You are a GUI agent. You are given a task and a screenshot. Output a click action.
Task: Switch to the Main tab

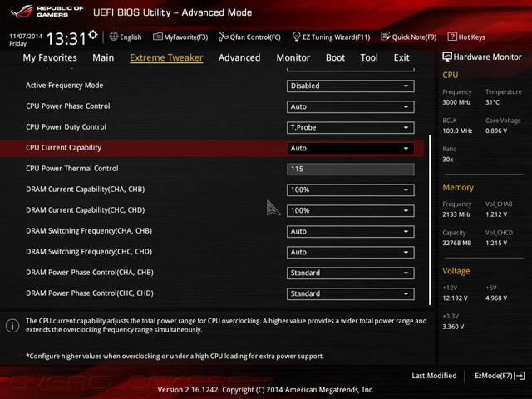[x=103, y=57]
